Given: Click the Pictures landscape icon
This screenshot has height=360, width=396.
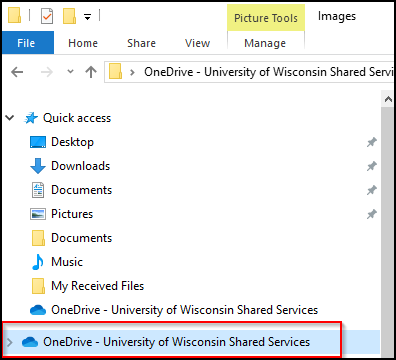Looking at the screenshot, I should (38, 214).
